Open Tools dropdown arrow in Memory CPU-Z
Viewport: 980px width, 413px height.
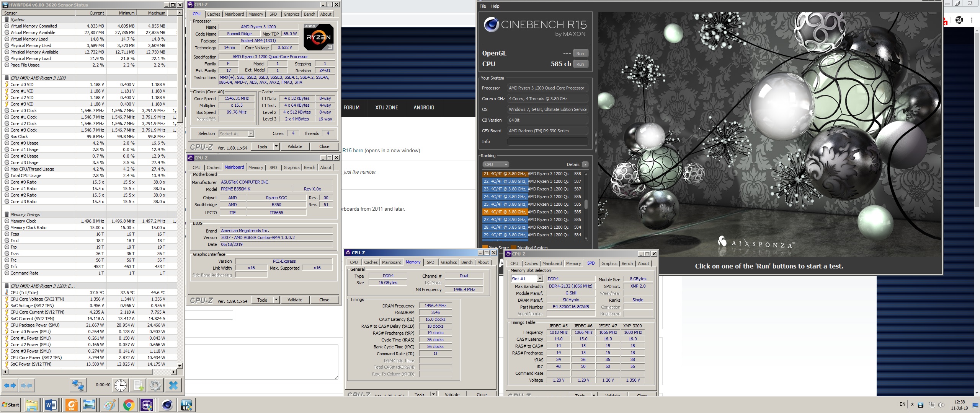click(x=433, y=394)
